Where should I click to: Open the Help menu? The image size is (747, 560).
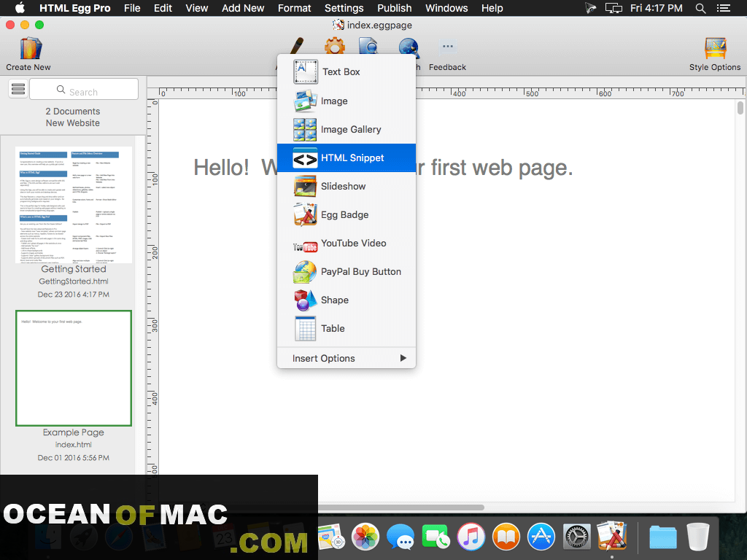coord(492,8)
